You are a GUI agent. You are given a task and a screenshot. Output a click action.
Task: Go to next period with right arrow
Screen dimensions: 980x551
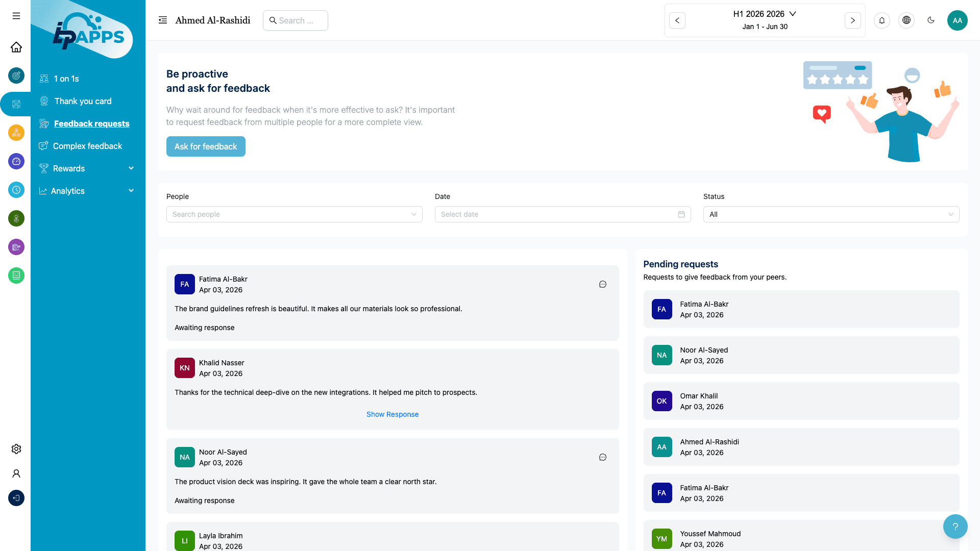tap(853, 20)
